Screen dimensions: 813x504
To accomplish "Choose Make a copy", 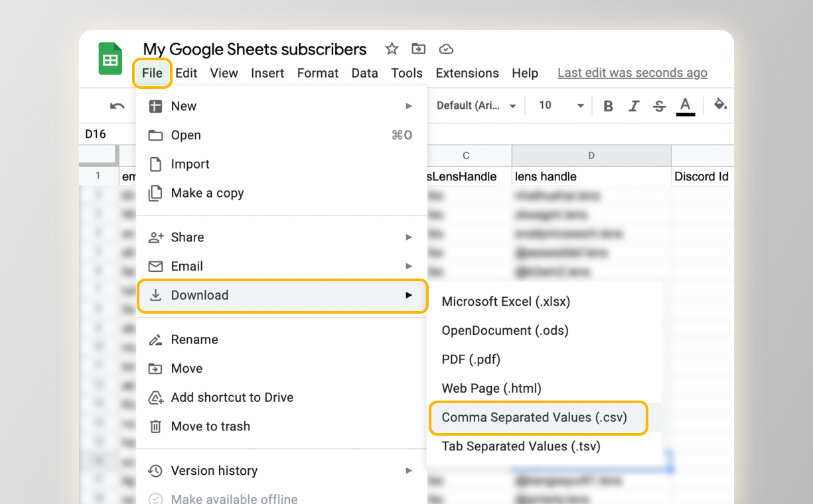I will [x=281, y=193].
